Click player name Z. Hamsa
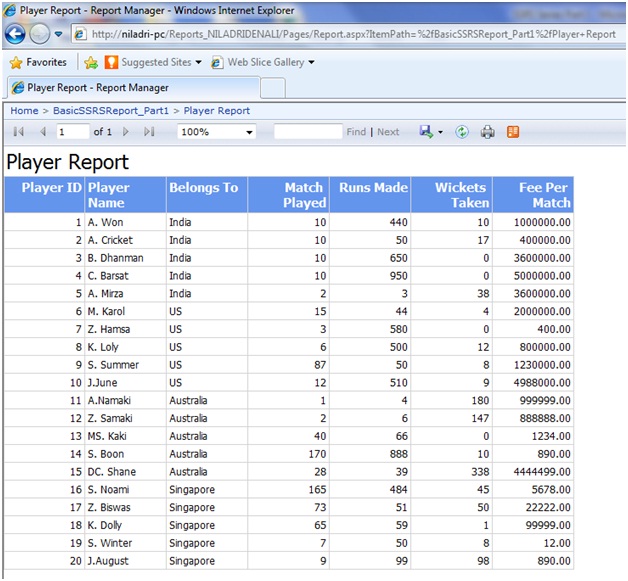The width and height of the screenshot is (628, 581). 109,330
